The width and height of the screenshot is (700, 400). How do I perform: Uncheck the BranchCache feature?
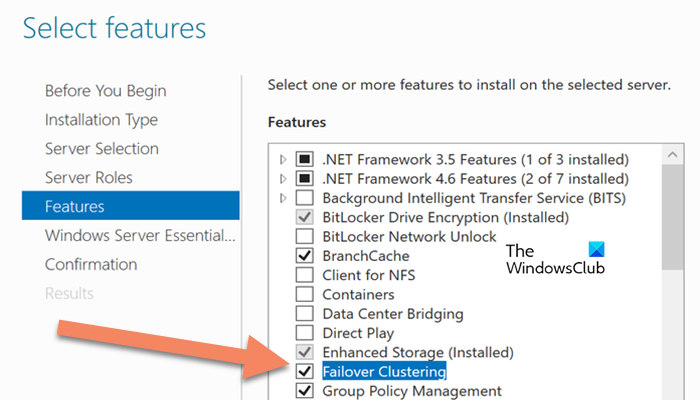[306, 256]
